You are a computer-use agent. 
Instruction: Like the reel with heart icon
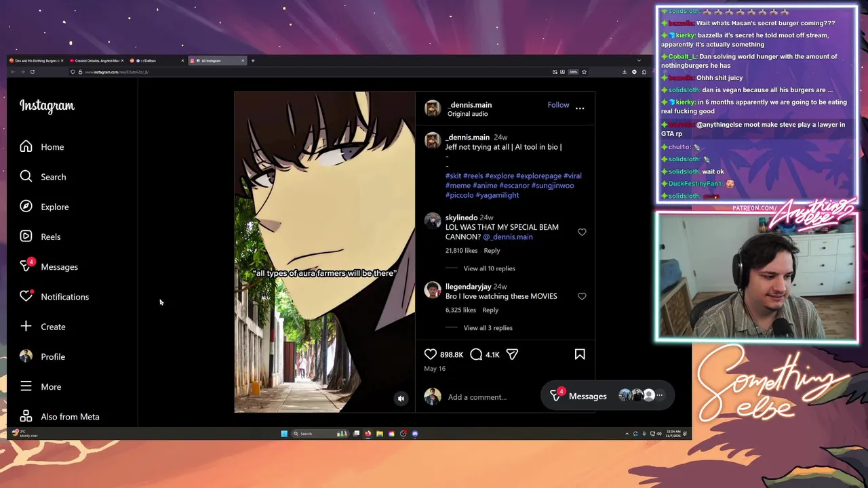[431, 354]
